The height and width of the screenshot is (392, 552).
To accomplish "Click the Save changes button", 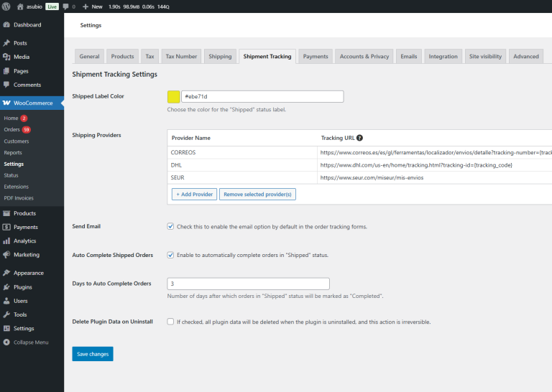I will 93,354.
